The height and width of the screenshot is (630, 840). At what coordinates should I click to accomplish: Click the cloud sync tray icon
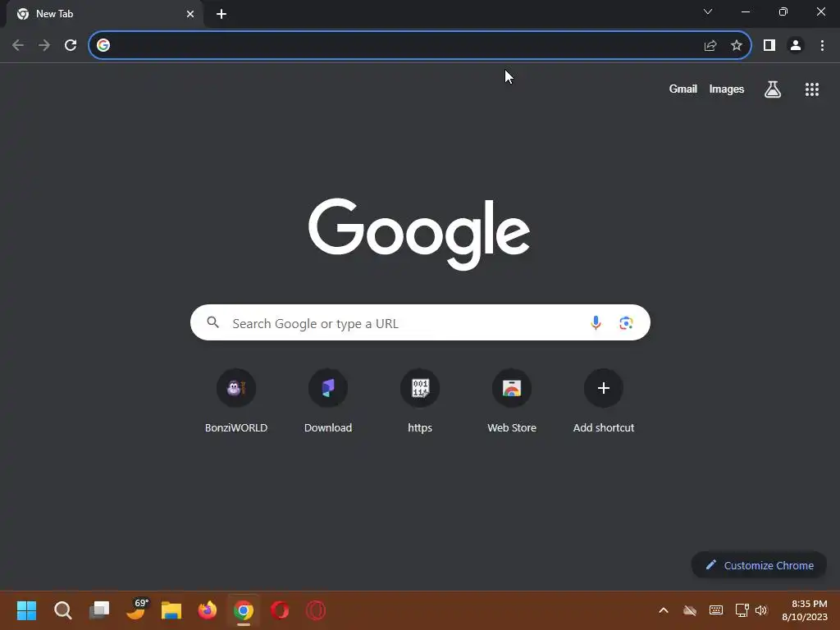tap(690, 610)
